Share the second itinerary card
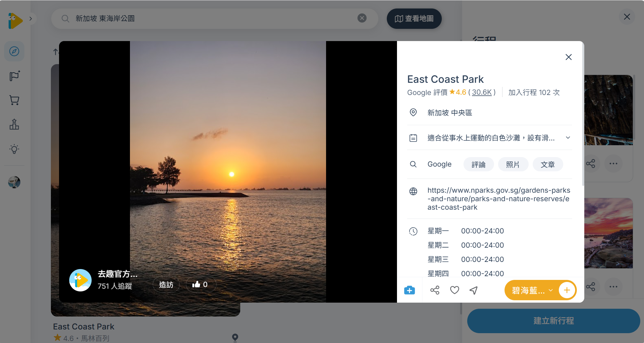The image size is (644, 343). (591, 287)
